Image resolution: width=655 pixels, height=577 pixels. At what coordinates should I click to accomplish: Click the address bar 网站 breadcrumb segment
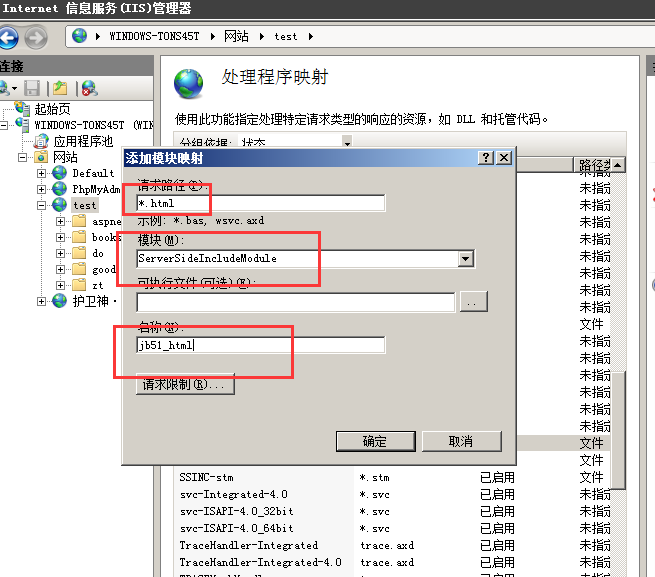236,36
